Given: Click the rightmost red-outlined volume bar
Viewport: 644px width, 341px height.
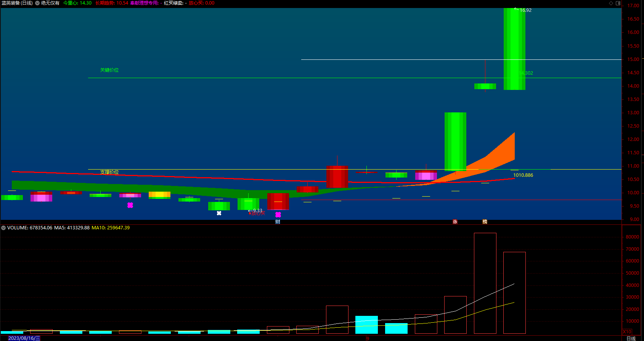Looking at the screenshot, I should point(514,293).
